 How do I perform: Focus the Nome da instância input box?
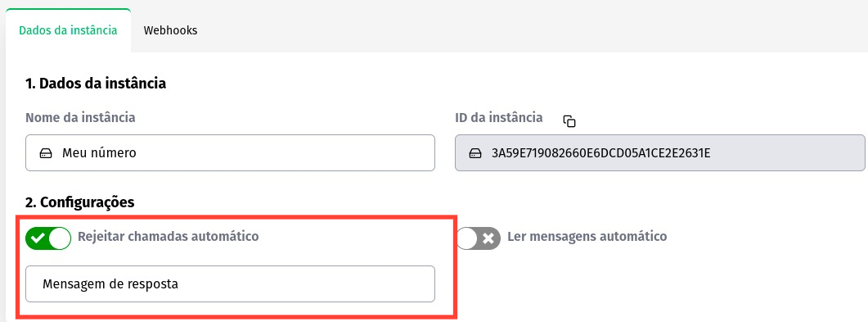point(230,153)
